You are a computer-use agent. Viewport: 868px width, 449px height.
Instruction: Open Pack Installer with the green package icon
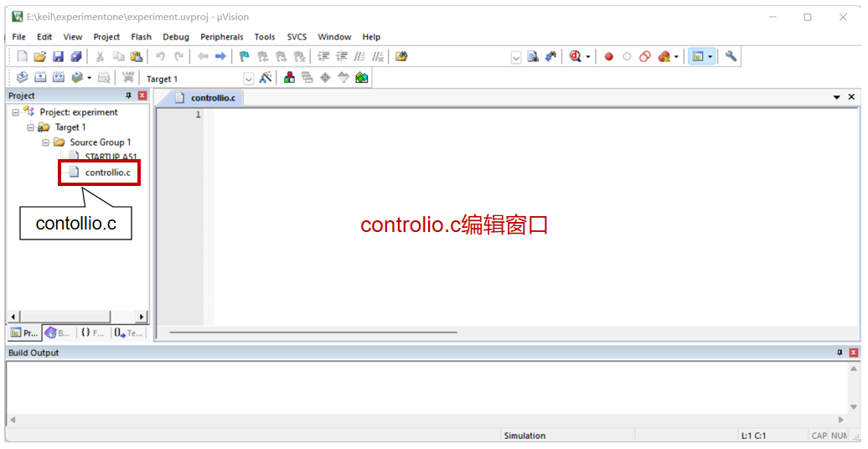361,78
